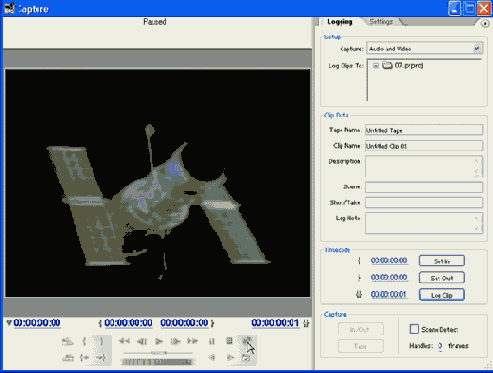Click the Slow Play arrow

pyautogui.click(x=230, y=358)
